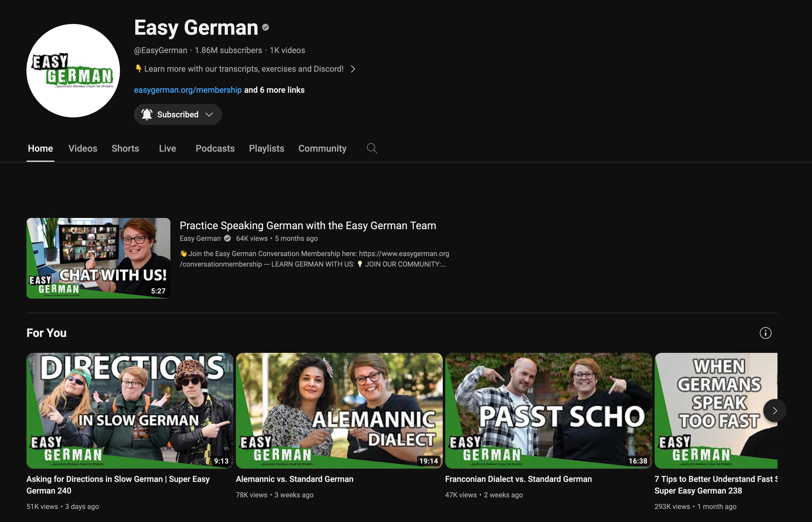
Task: Open 'Franconian Dialect vs. Standard German' title
Action: pos(518,479)
